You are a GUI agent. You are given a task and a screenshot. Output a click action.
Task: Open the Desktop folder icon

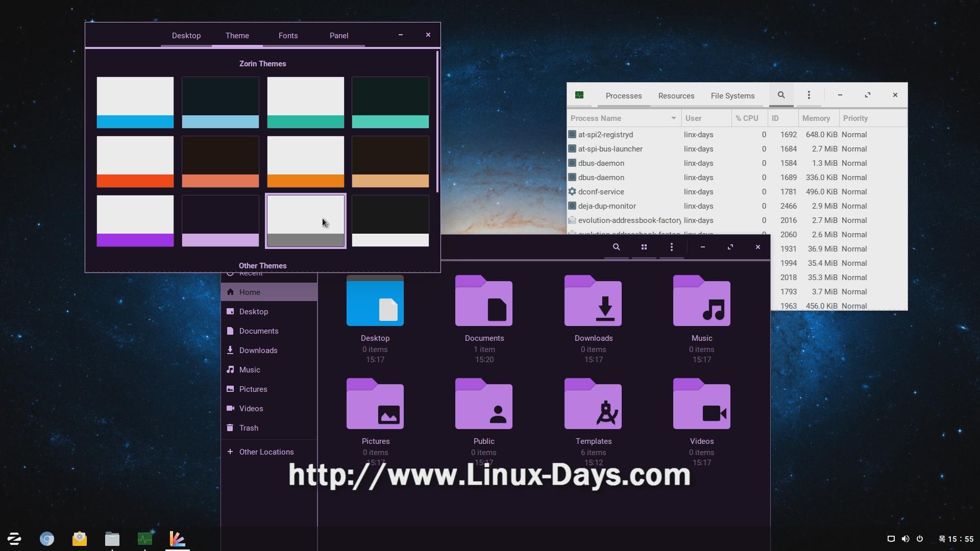(x=375, y=300)
